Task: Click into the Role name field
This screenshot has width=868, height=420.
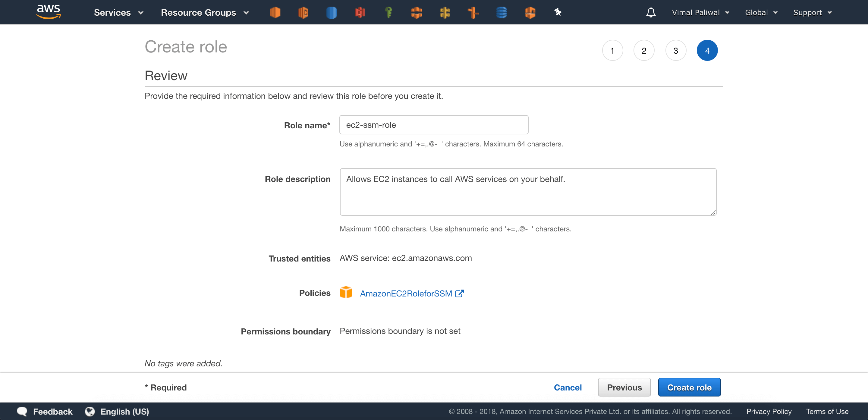Action: click(434, 125)
